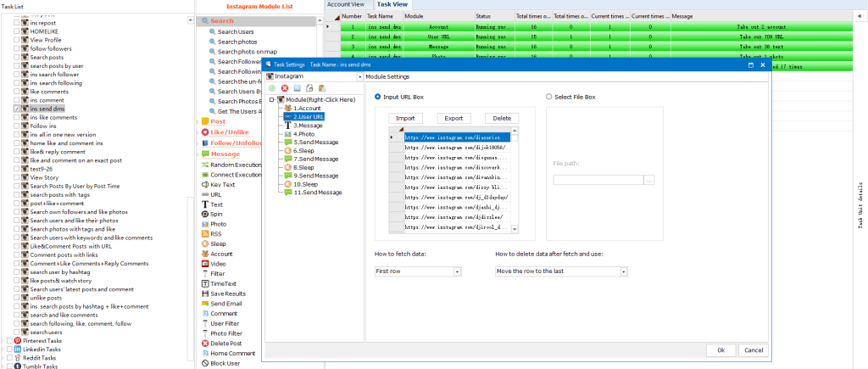Click the Block User module icon
868x369 pixels.
pos(204,363)
